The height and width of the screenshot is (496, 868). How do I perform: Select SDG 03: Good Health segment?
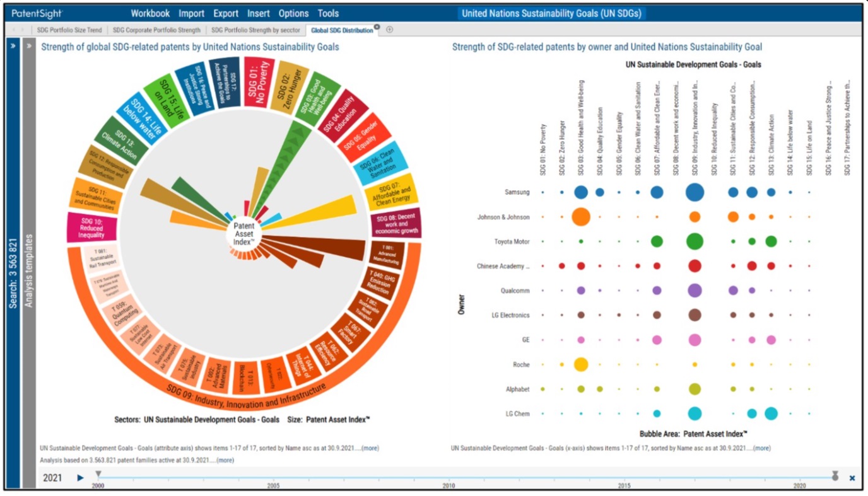click(x=317, y=100)
